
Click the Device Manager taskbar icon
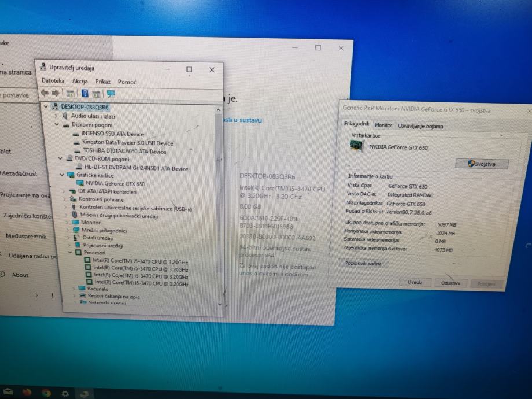[84, 394]
